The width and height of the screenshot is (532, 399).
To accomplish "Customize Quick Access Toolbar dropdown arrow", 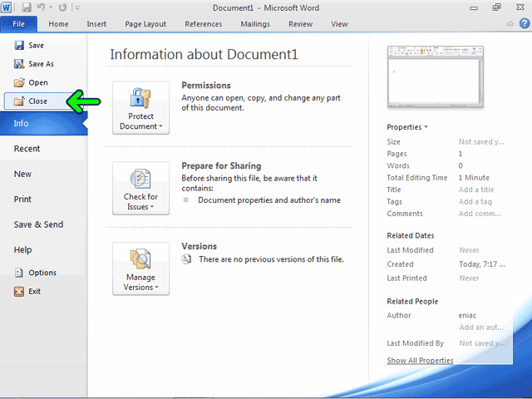I will [77, 7].
